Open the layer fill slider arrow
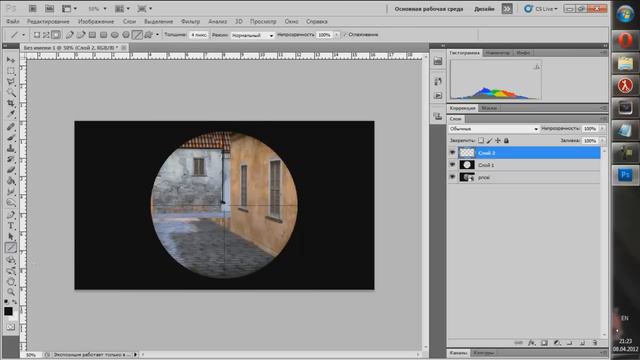The height and width of the screenshot is (360, 640). tap(602, 141)
